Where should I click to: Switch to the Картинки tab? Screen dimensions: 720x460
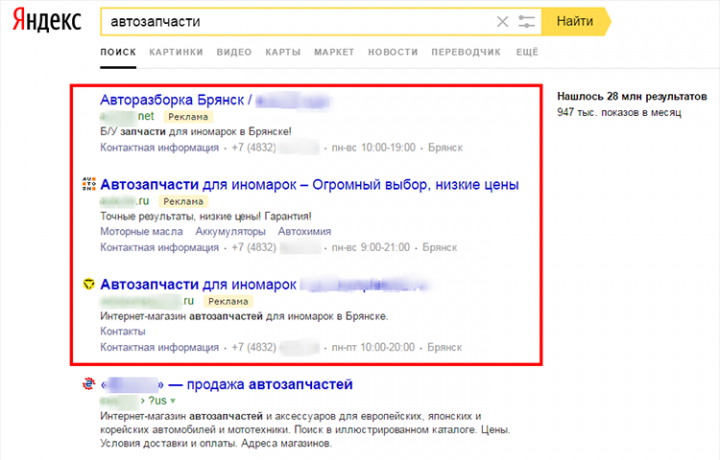[x=176, y=52]
